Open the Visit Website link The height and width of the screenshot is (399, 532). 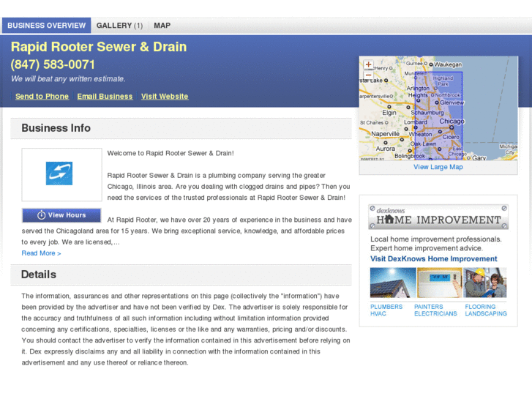(x=165, y=97)
